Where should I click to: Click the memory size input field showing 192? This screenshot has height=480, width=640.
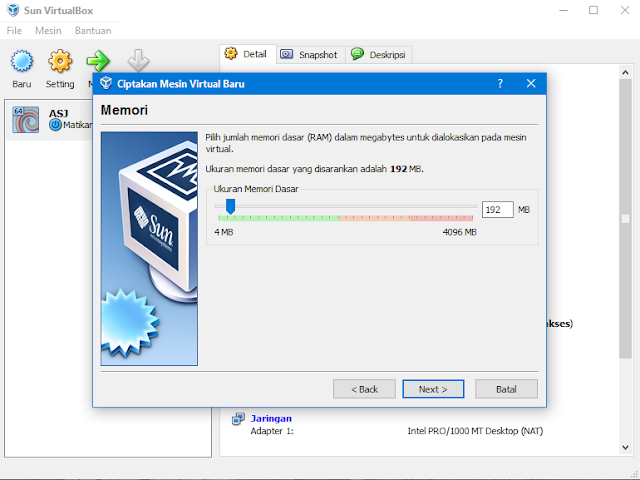tap(498, 210)
